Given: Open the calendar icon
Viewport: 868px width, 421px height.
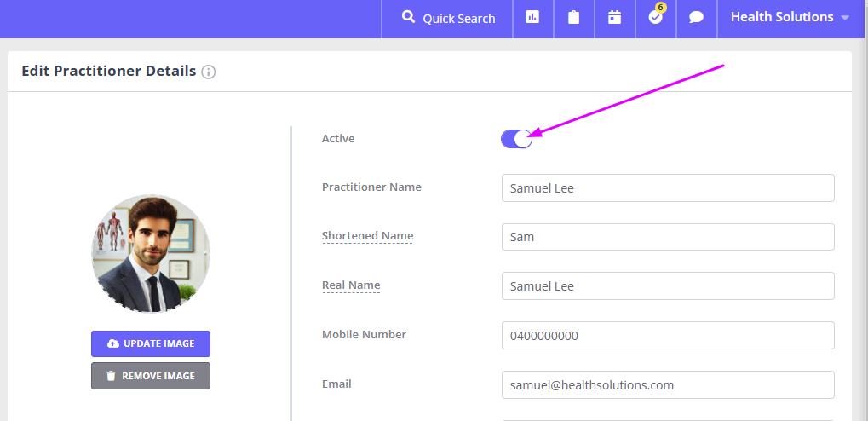Looking at the screenshot, I should point(614,18).
